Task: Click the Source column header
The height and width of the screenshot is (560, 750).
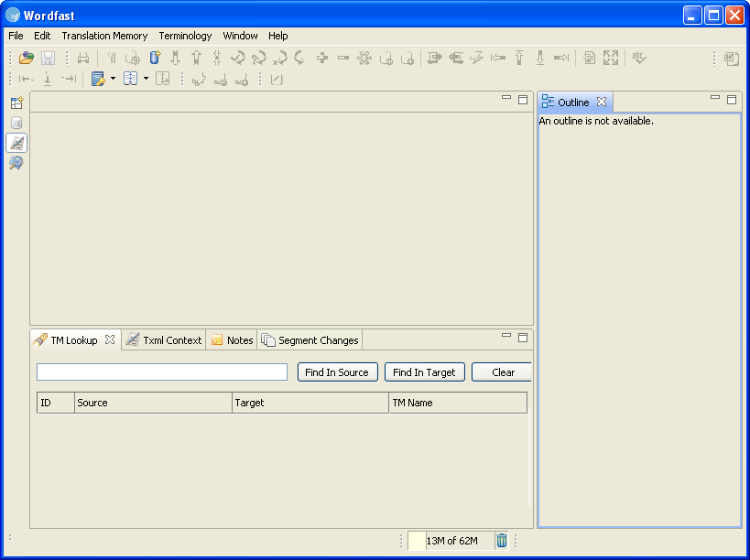Action: click(153, 403)
